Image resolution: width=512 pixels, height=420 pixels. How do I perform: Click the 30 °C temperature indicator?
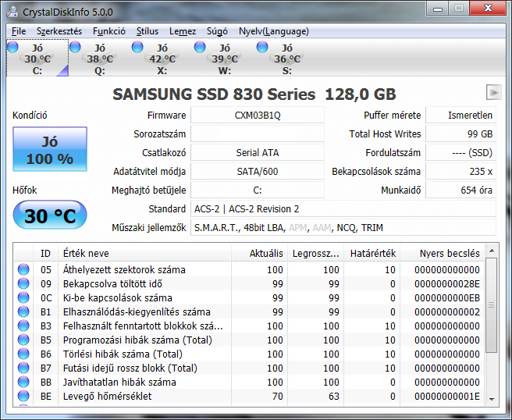pos(50,215)
